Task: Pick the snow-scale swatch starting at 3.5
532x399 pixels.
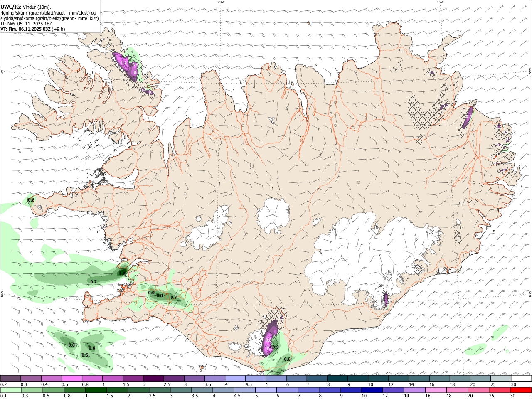Action: click(214, 378)
